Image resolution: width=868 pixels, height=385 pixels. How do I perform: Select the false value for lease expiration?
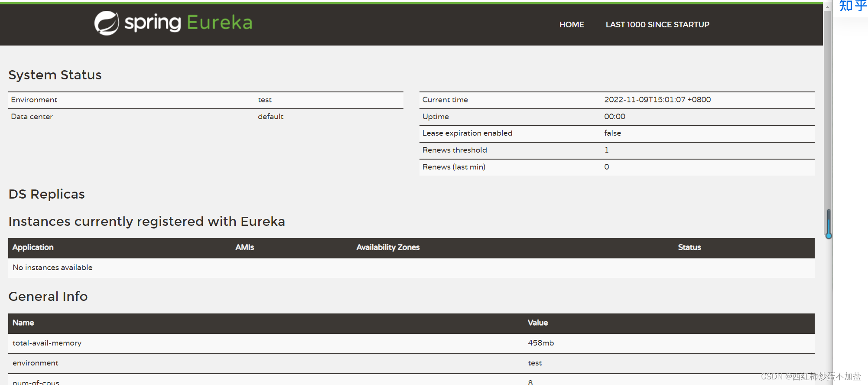612,133
